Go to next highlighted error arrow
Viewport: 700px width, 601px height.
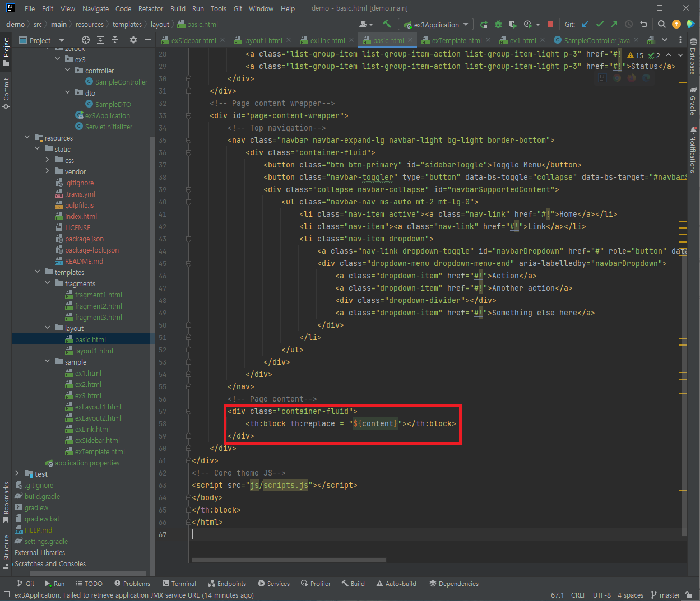point(680,55)
